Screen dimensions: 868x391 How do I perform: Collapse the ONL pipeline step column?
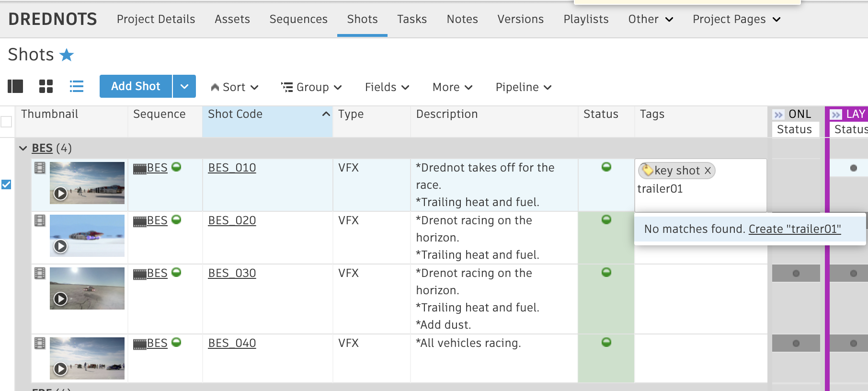pyautogui.click(x=778, y=115)
